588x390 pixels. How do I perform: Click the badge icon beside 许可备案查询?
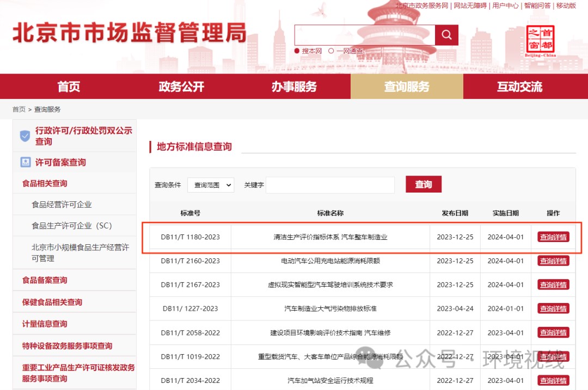[x=25, y=162]
